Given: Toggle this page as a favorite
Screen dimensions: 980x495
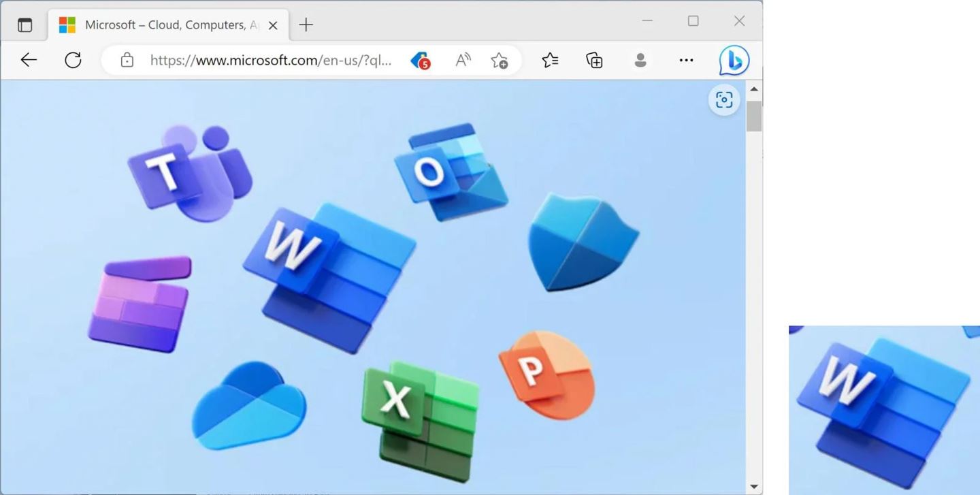Looking at the screenshot, I should (500, 60).
